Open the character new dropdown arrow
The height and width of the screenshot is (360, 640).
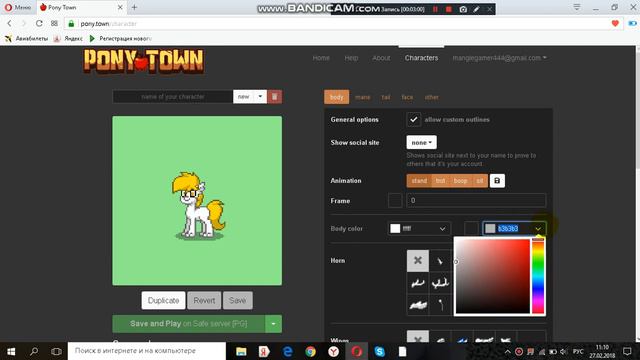(260, 97)
